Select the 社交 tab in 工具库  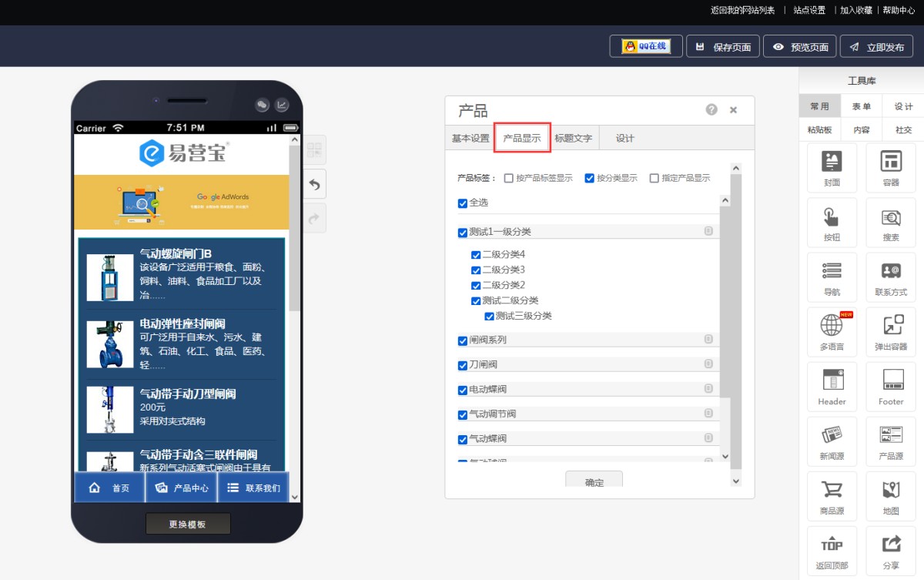tap(903, 129)
